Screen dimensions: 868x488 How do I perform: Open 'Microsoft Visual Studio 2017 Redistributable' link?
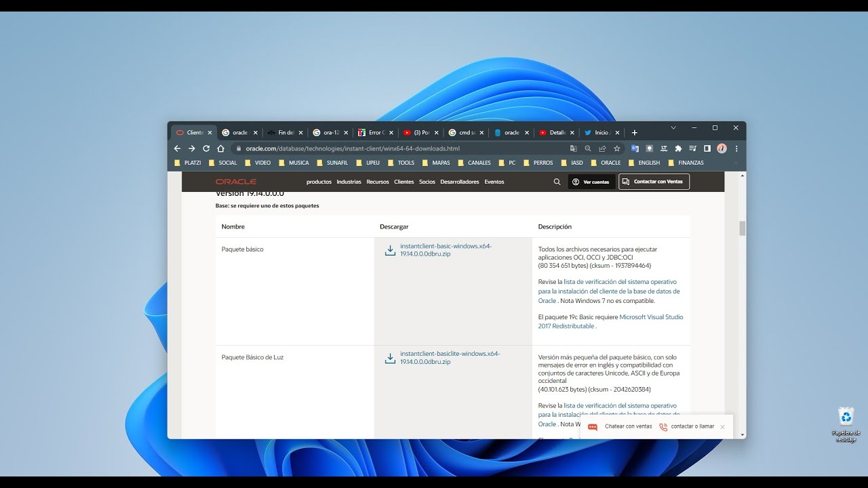(611, 322)
